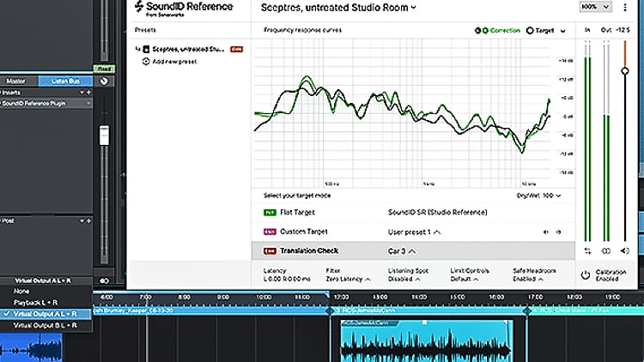The height and width of the screenshot is (362, 644).
Task: Open the Sceptres, untreated Studio Room profile dropdown
Action: (x=338, y=8)
